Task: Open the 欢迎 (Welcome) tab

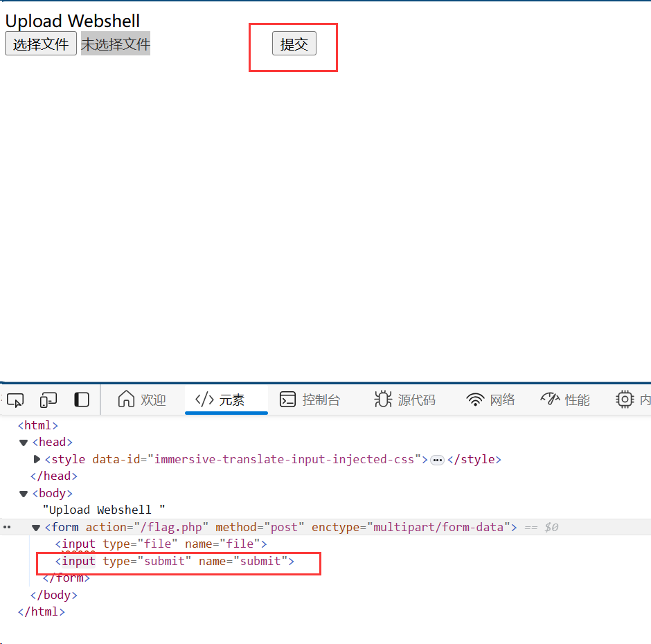Action: (x=142, y=400)
